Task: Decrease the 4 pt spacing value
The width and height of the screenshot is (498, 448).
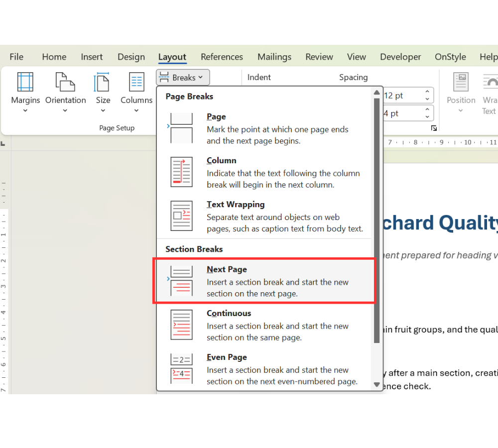Action: [427, 117]
